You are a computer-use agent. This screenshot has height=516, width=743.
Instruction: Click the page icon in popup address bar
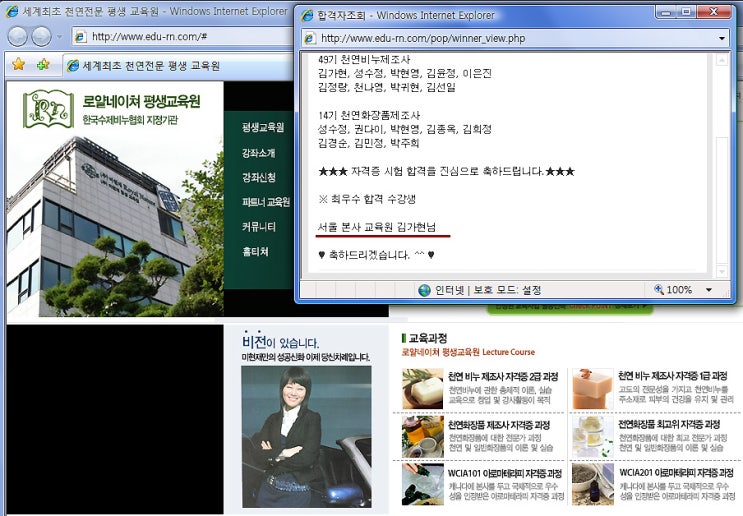(310, 38)
